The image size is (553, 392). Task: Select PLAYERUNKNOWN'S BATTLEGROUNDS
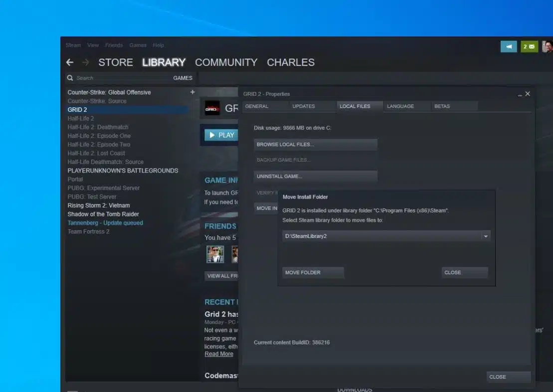(123, 171)
